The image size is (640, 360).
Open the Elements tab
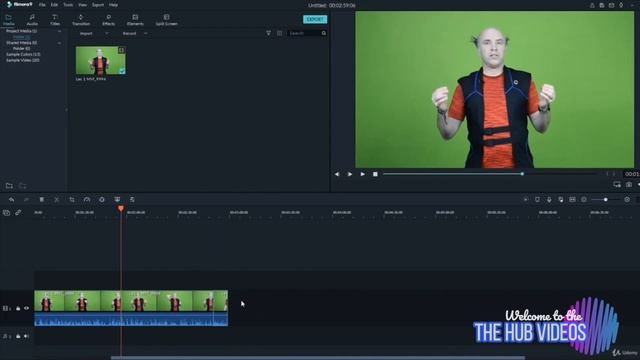click(135, 20)
